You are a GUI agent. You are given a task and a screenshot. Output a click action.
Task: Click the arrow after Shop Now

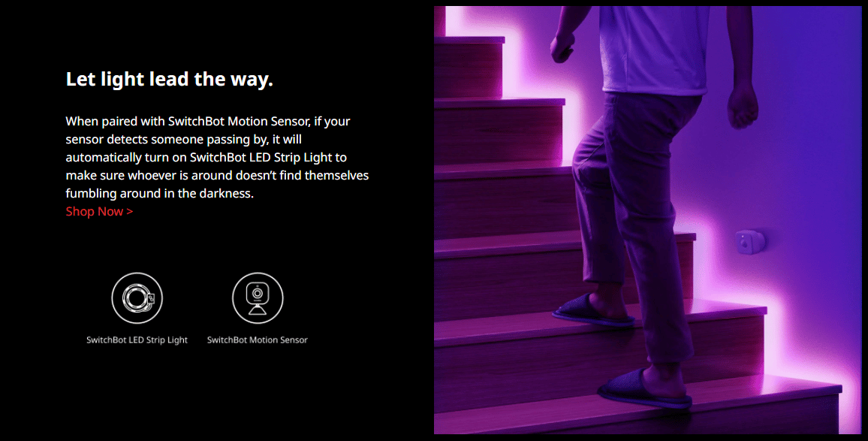tap(130, 212)
